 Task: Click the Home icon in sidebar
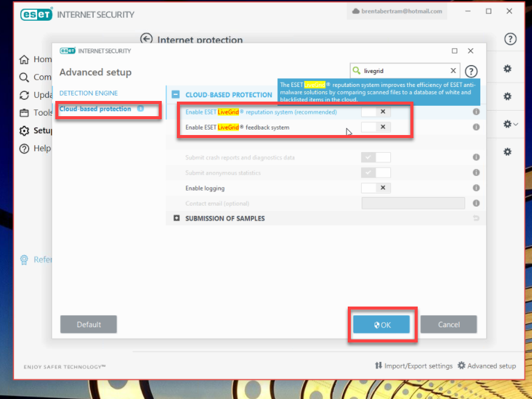coord(24,60)
